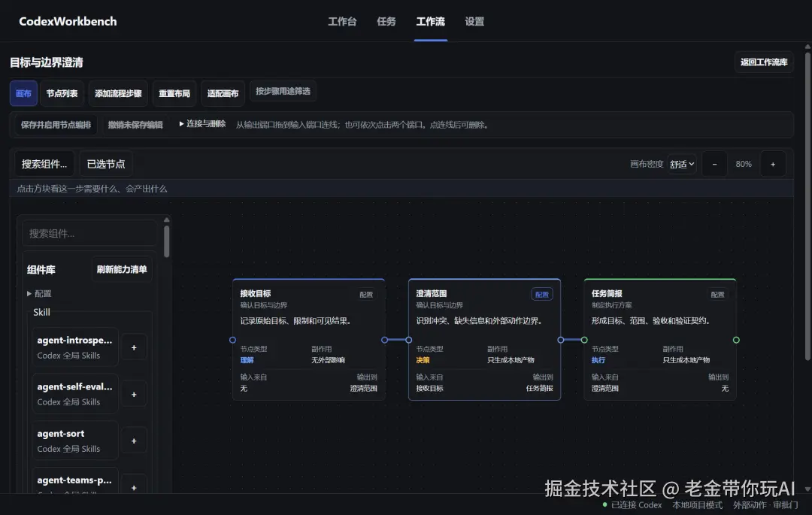
Task: Click plus next to agent-sort skill
Action: pyautogui.click(x=134, y=441)
